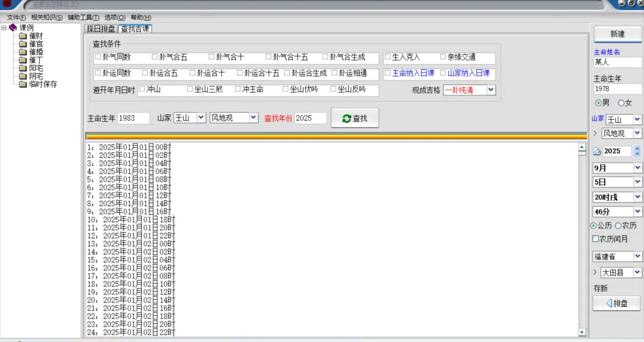Click the 临时保存 folder icon
Screen dimensions: 644x342
23,84
